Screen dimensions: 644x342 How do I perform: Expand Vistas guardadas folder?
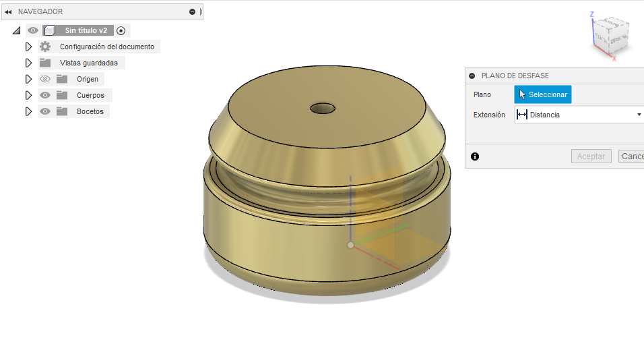[x=28, y=63]
